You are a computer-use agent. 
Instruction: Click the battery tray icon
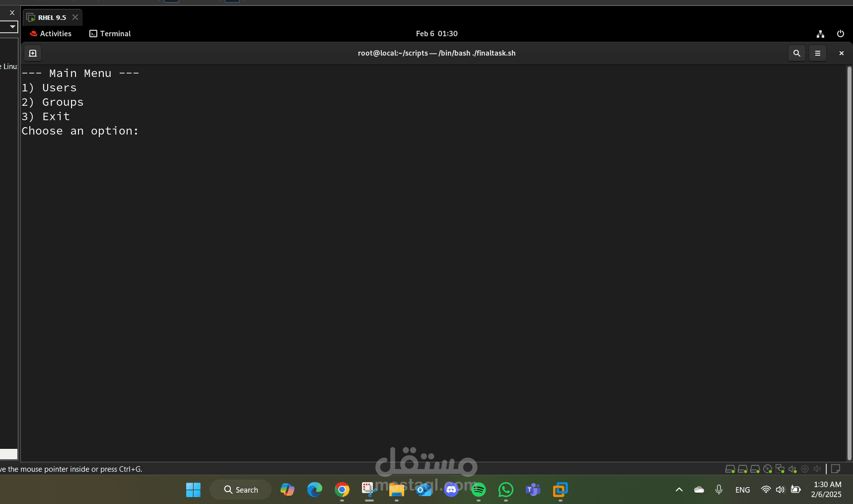(796, 490)
